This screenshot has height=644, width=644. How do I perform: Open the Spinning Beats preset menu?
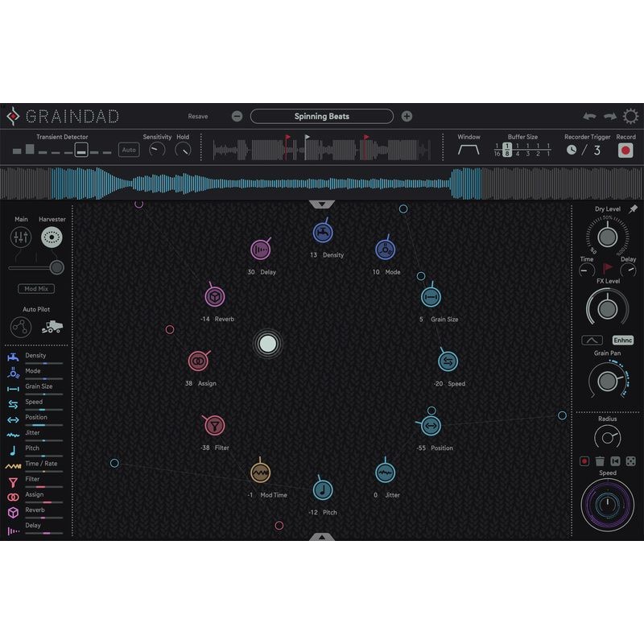tap(321, 116)
